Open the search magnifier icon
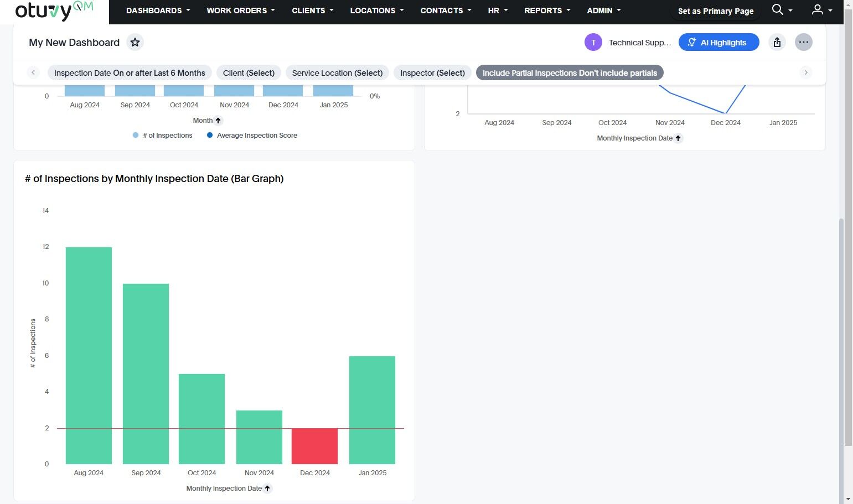 pos(778,10)
